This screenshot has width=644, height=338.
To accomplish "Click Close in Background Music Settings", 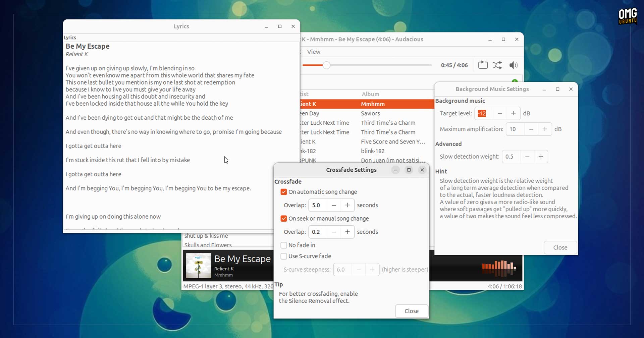I will (x=560, y=247).
